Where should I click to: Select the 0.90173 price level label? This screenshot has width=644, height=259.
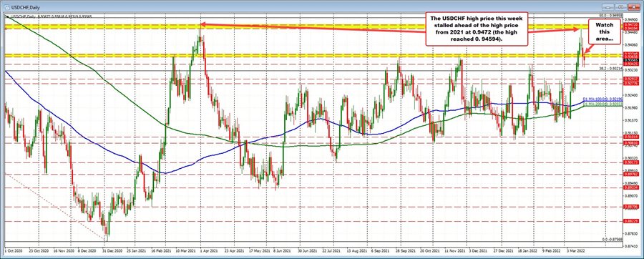click(630, 162)
